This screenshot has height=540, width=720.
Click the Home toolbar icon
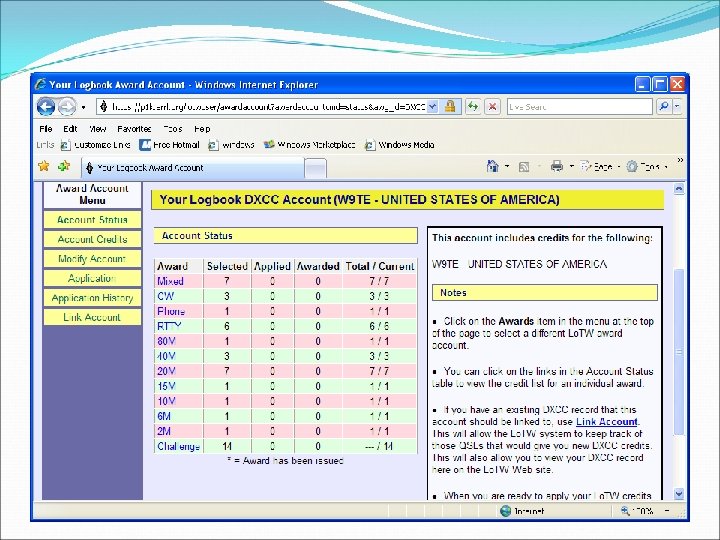493,166
